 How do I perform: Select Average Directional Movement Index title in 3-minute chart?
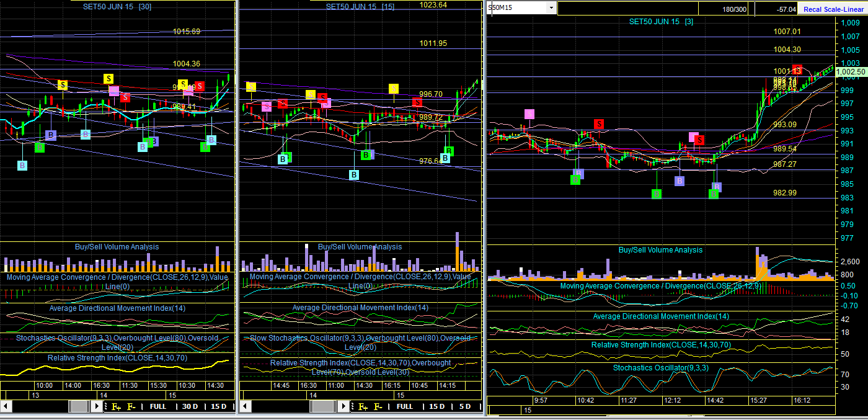[x=661, y=316]
